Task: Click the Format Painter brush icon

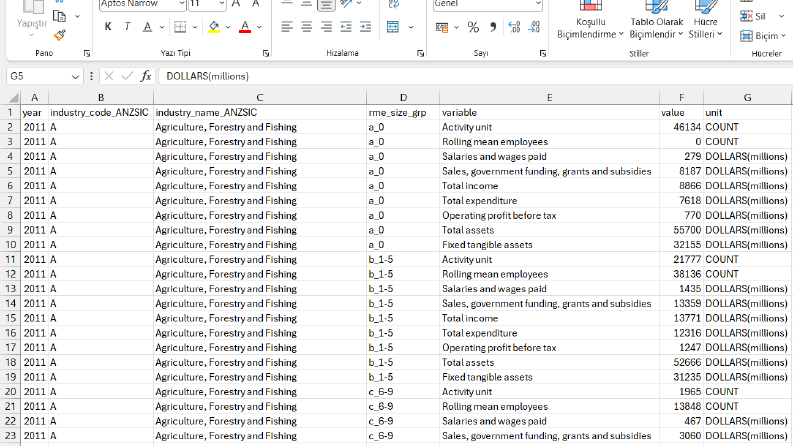Action: 59,35
